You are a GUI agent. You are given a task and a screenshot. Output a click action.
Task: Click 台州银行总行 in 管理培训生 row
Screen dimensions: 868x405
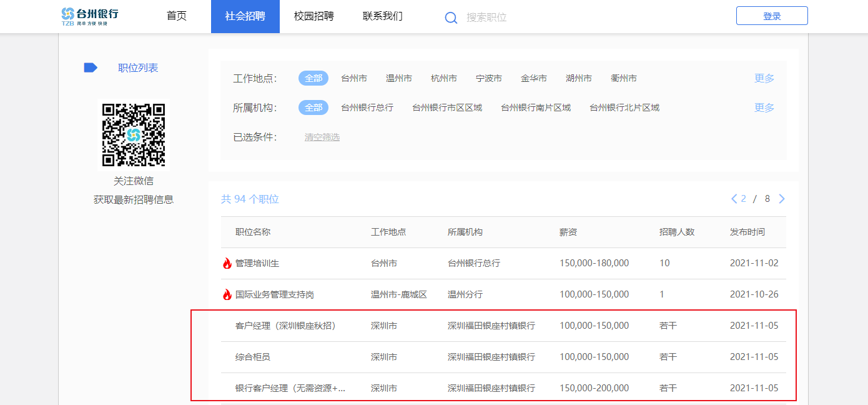[x=474, y=263]
